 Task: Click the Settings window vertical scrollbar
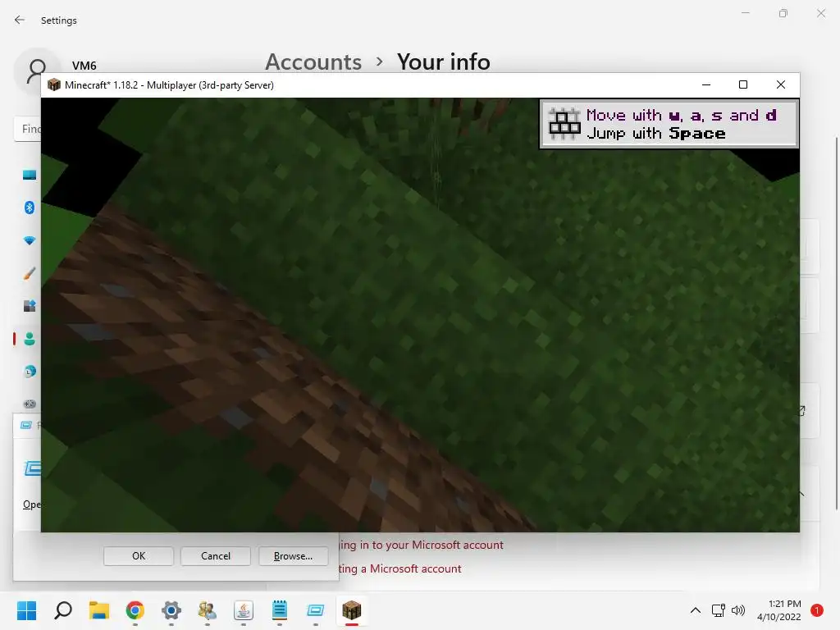pos(836,323)
